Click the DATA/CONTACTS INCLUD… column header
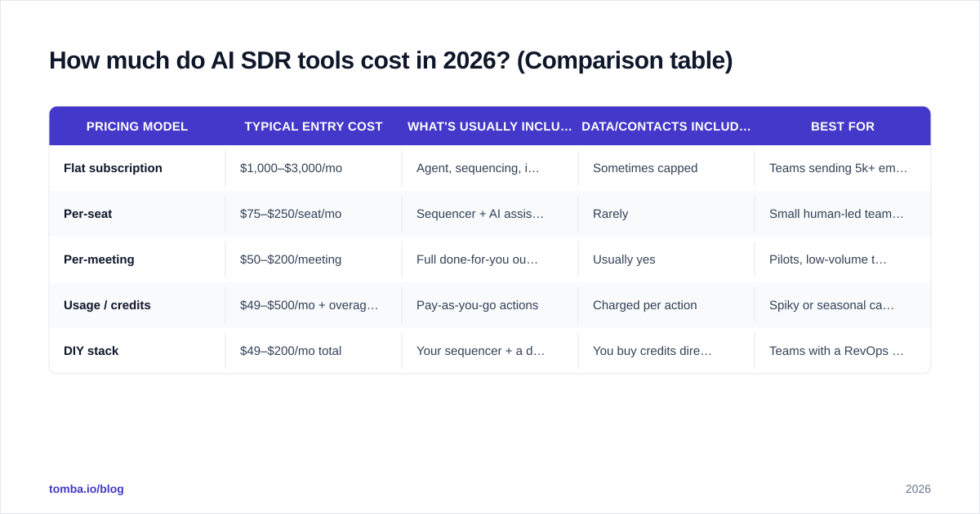The width and height of the screenshot is (980, 514). [666, 126]
